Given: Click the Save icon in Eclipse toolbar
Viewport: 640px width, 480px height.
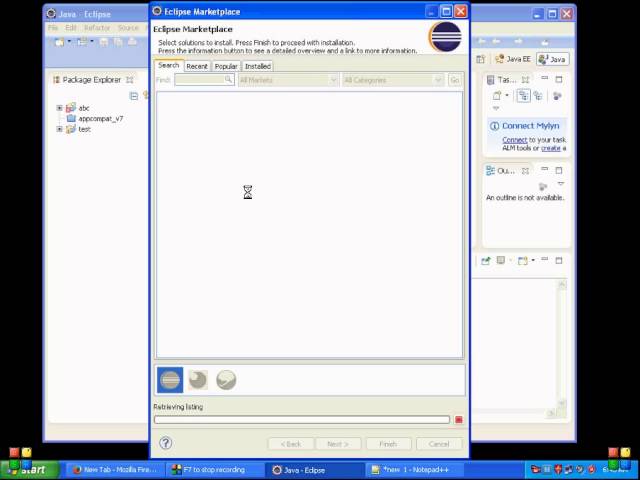Looking at the screenshot, I should [104, 42].
